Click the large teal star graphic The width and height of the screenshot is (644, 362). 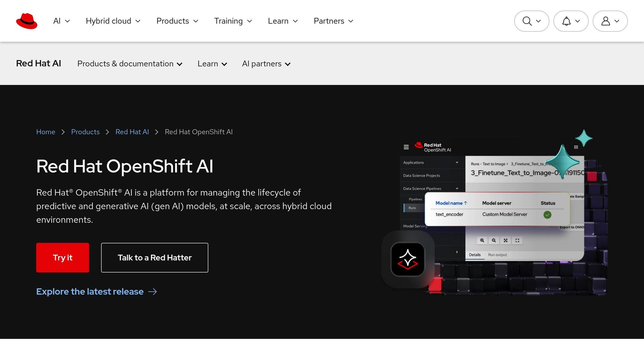(563, 162)
